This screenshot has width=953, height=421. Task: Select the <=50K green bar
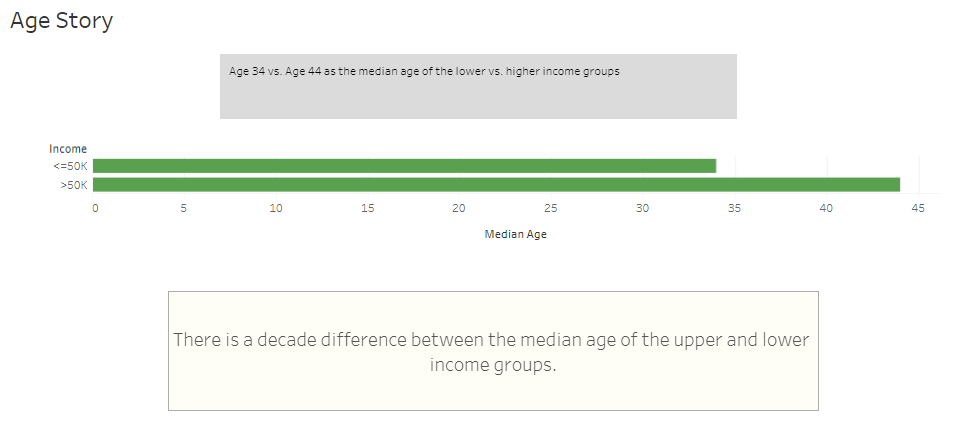(x=404, y=166)
